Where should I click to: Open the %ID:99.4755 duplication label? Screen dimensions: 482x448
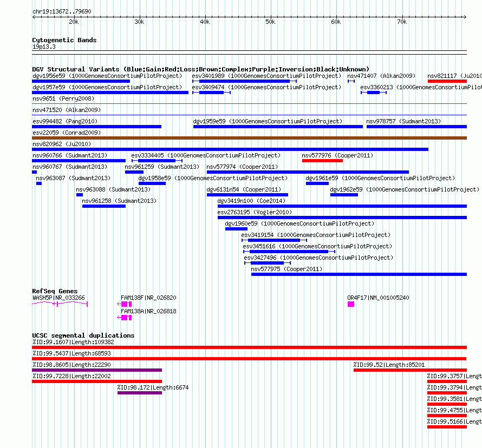click(x=454, y=410)
